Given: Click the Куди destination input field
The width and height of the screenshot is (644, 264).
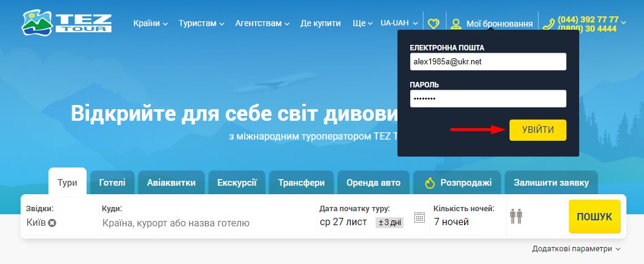Looking at the screenshot, I should tap(207, 223).
